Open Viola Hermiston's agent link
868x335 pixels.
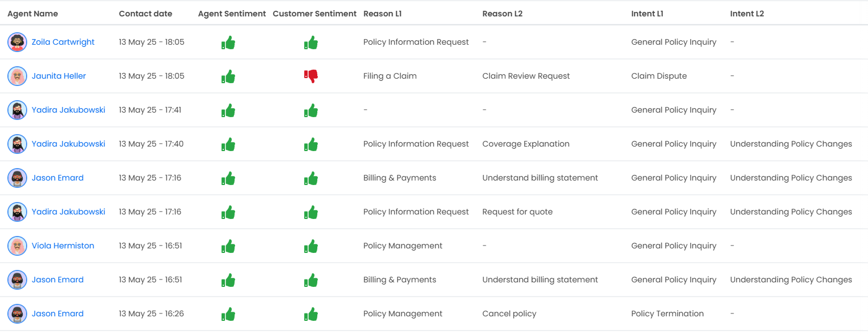[63, 246]
